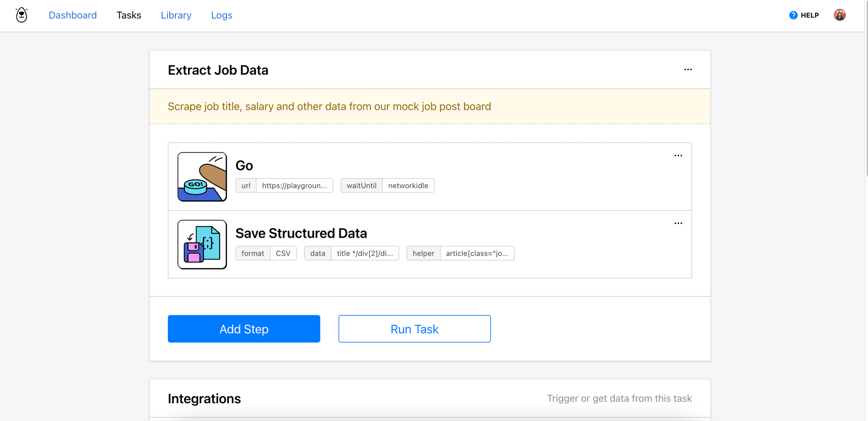Open the Go step three-dot menu
The image size is (868, 421).
[678, 156]
